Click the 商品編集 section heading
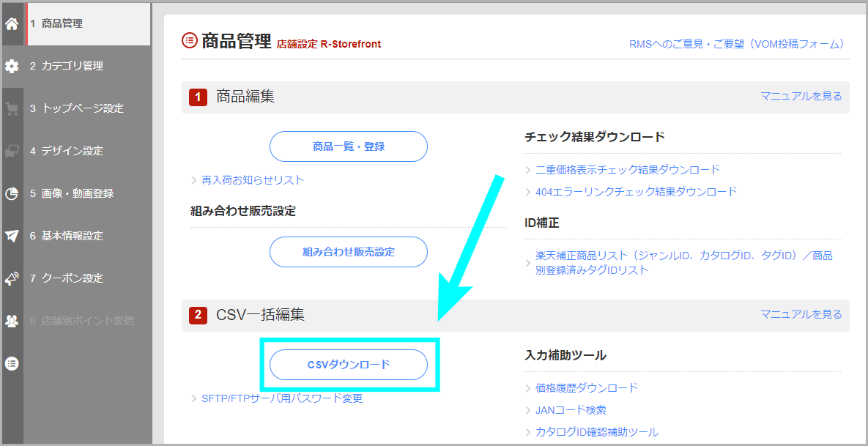 245,97
